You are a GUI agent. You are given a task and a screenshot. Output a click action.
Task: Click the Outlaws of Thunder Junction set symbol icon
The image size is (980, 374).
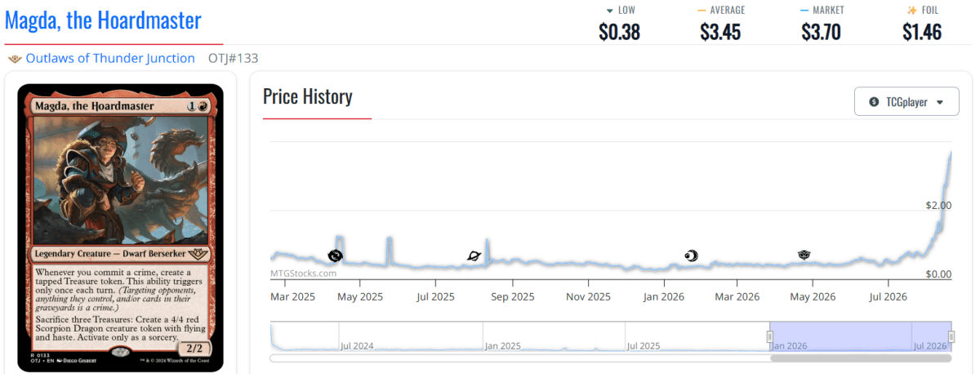tap(15, 59)
